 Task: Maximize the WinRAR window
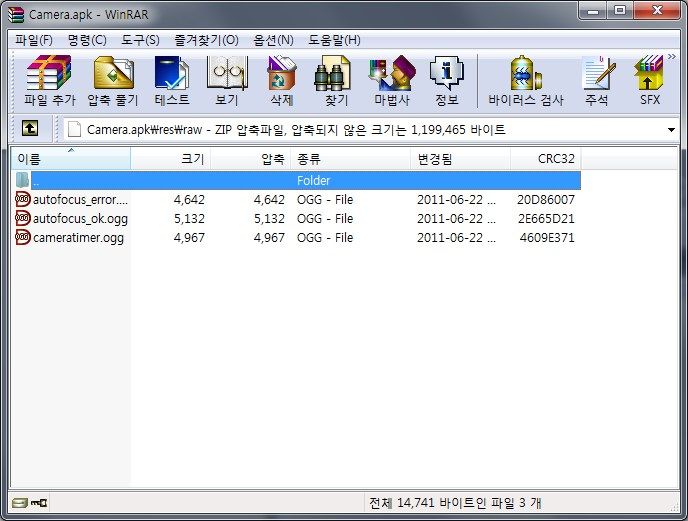620,11
